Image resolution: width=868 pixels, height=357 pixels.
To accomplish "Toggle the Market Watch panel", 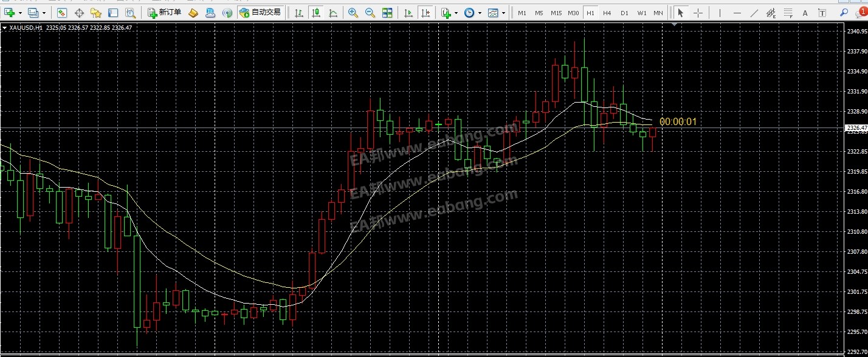I will [x=62, y=13].
